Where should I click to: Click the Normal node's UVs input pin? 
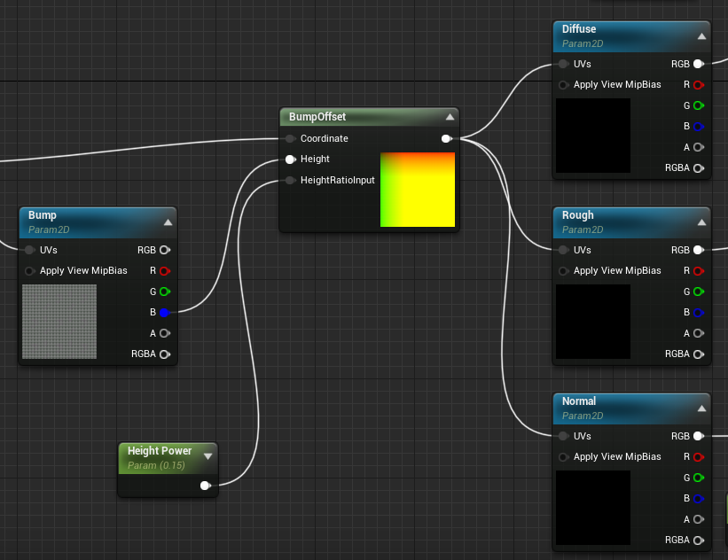pyautogui.click(x=563, y=436)
